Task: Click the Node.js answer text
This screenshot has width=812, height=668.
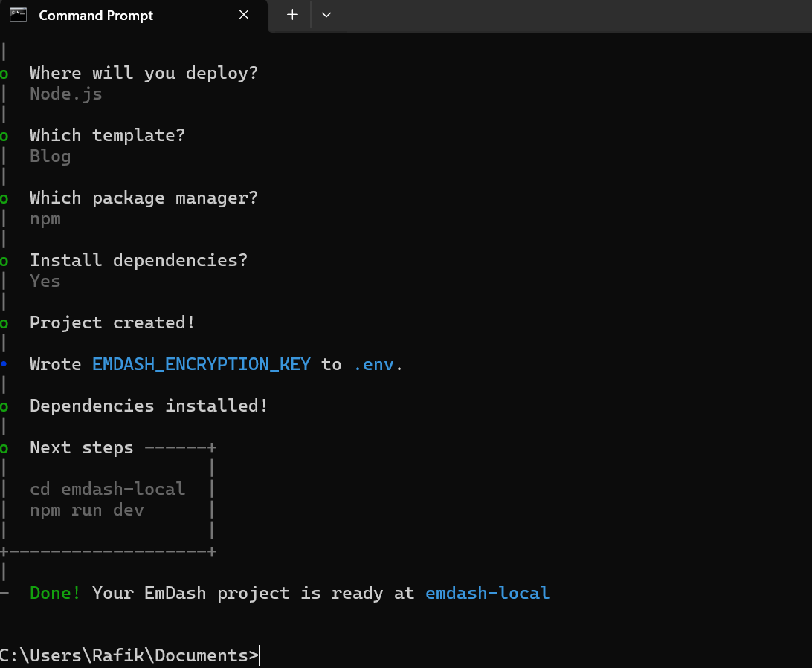Action: 66,94
